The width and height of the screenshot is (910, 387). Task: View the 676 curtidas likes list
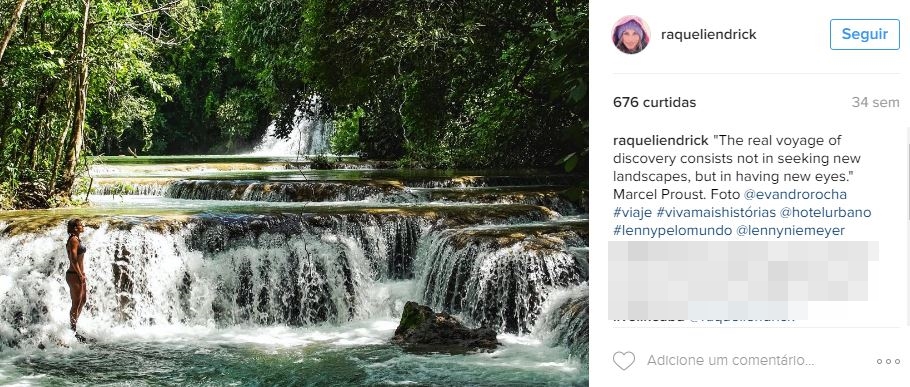[655, 103]
